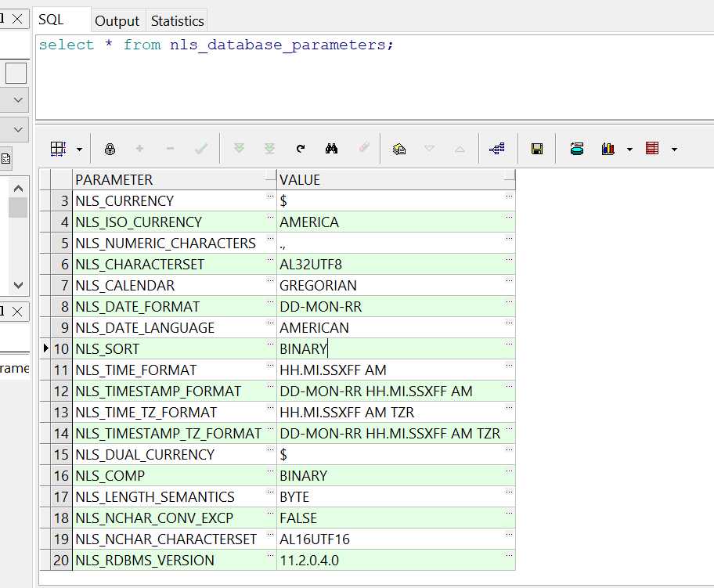Switch to the SQL tab
The height and width of the screenshot is (588, 714).
pyautogui.click(x=51, y=20)
